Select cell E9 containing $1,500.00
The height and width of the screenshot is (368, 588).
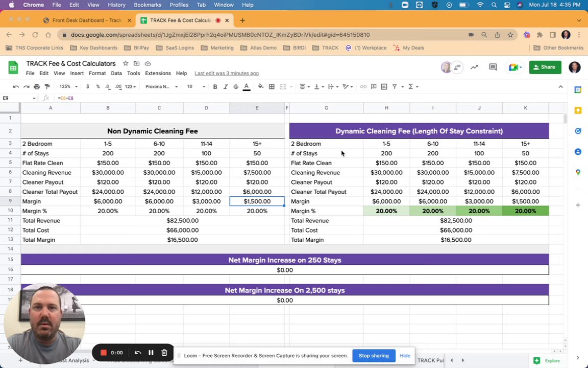[257, 201]
